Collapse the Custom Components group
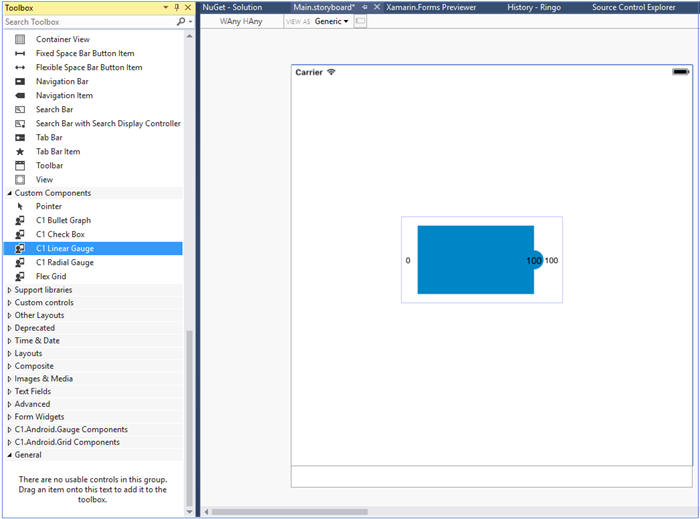The height and width of the screenshot is (519, 700). click(10, 193)
